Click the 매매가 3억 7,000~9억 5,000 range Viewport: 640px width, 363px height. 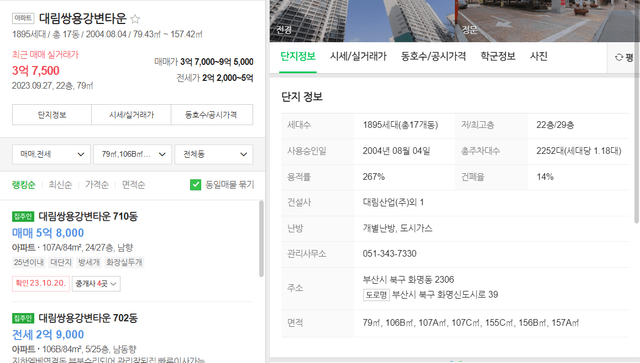pyautogui.click(x=204, y=62)
